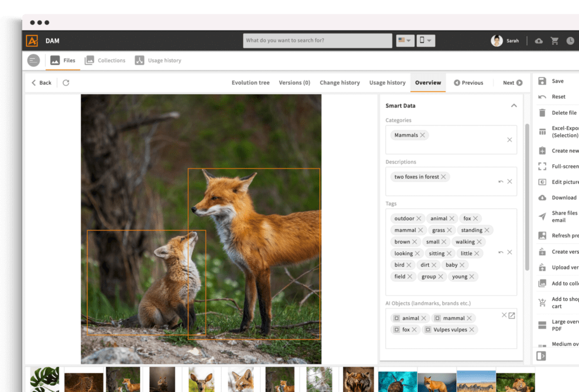
Task: Click the Delete file trash icon
Action: (542, 113)
